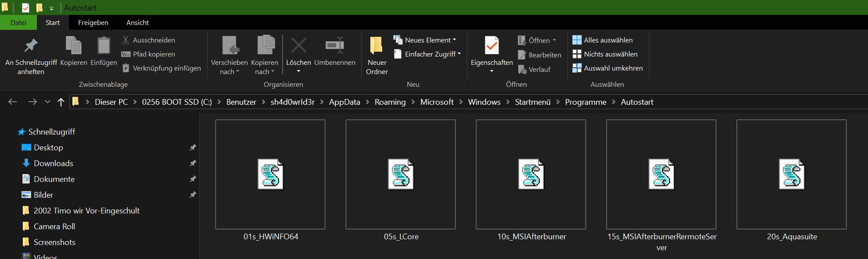This screenshot has width=868, height=259.
Task: Create a Neuer Ordner
Action: tap(377, 55)
